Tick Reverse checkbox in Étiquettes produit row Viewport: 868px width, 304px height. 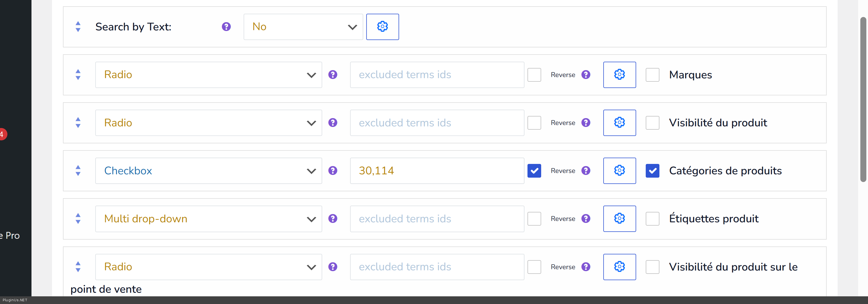pyautogui.click(x=534, y=219)
